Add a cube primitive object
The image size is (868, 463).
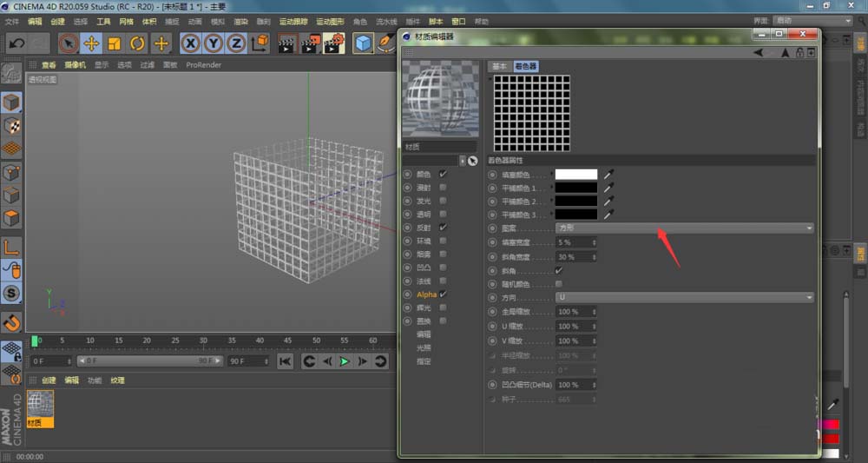363,43
